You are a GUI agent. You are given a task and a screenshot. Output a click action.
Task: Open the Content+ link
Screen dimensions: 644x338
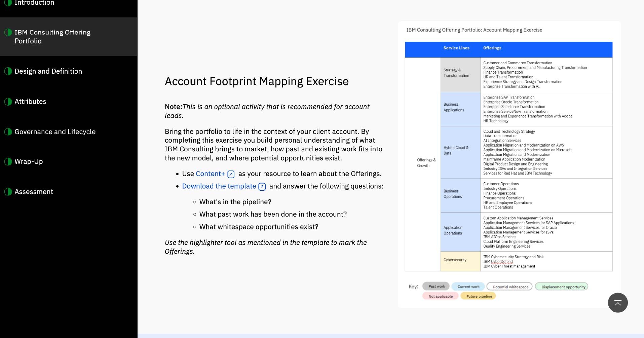tap(210, 174)
